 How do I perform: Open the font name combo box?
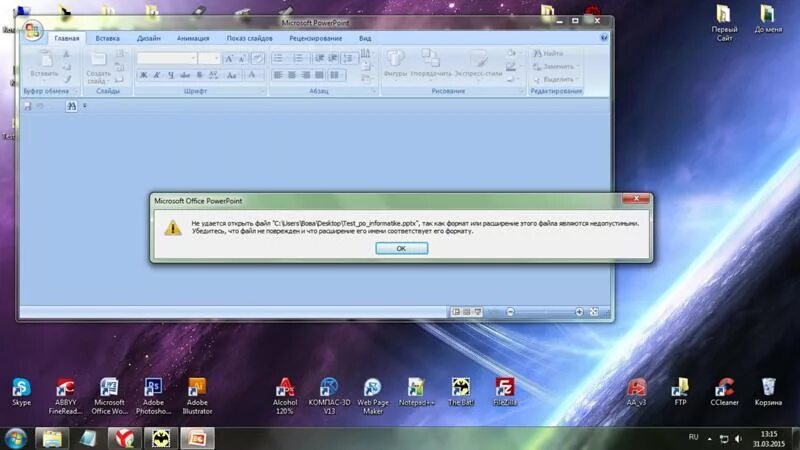coord(167,58)
